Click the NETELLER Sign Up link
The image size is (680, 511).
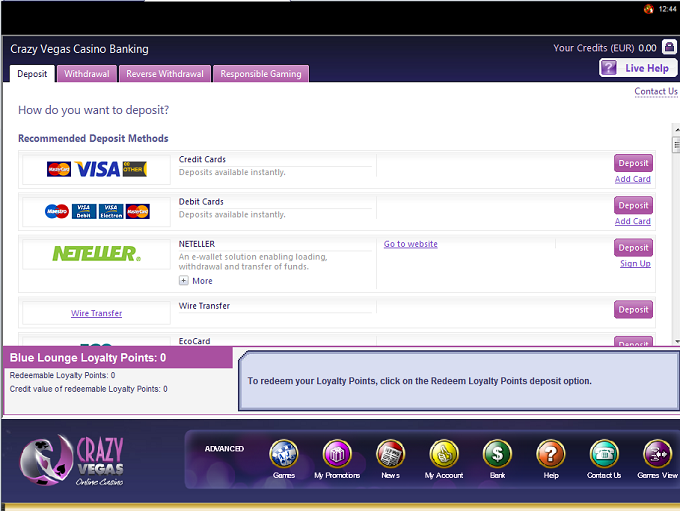(635, 263)
